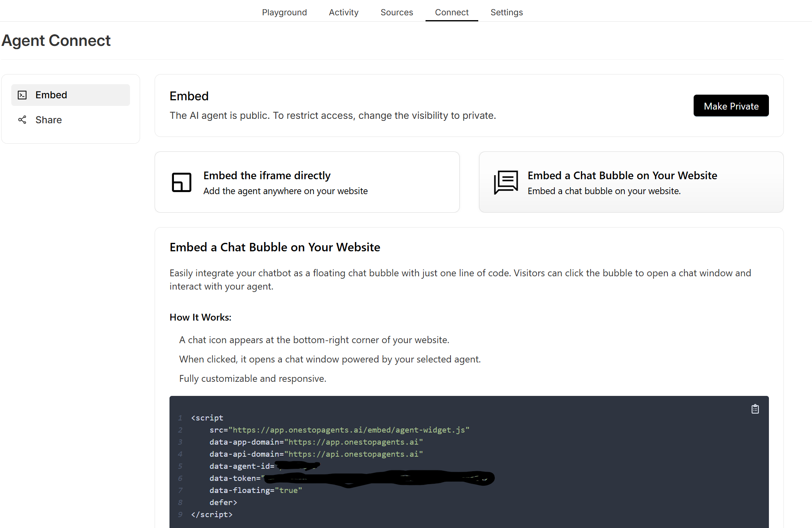Open the Playground tab

tap(284, 12)
